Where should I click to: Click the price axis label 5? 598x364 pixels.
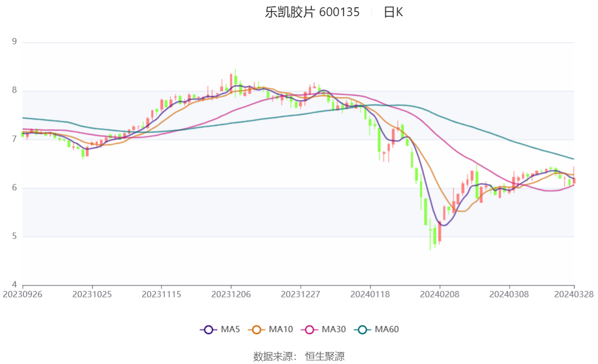coord(15,236)
